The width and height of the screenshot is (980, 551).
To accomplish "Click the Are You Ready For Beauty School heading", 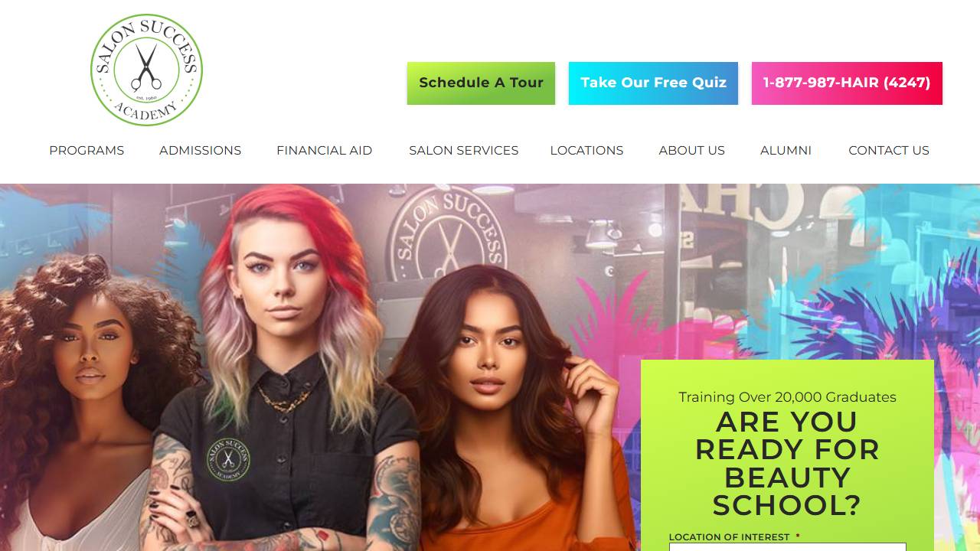I will 787,464.
